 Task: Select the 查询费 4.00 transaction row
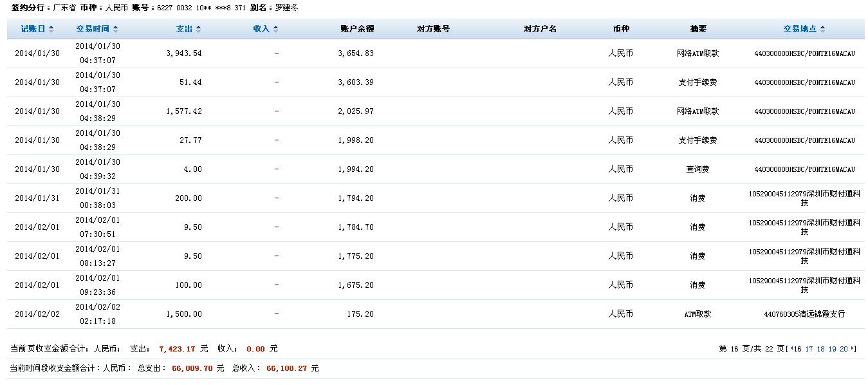pos(434,169)
